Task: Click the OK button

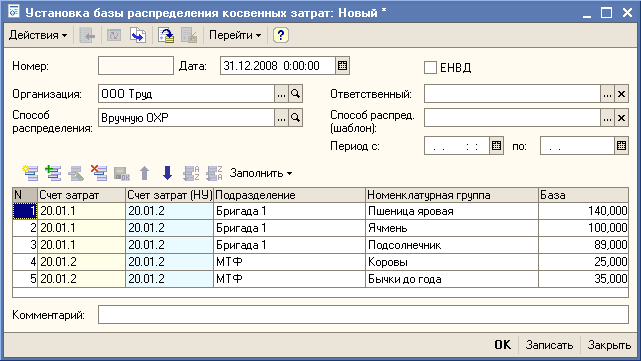Action: click(x=503, y=345)
